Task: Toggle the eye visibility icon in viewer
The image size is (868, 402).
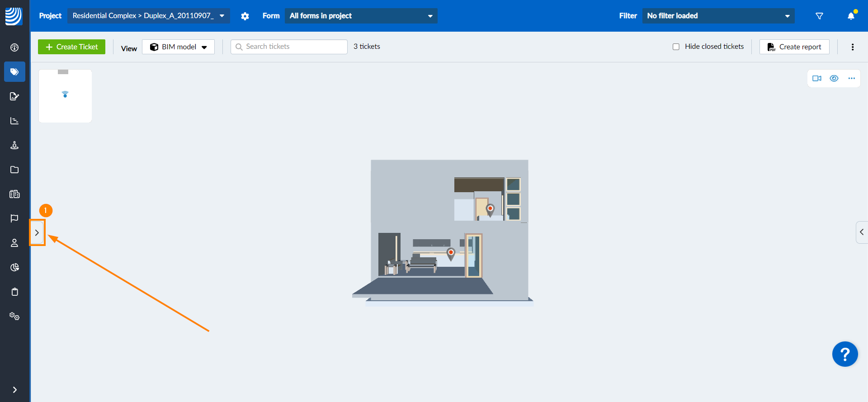Action: (834, 78)
